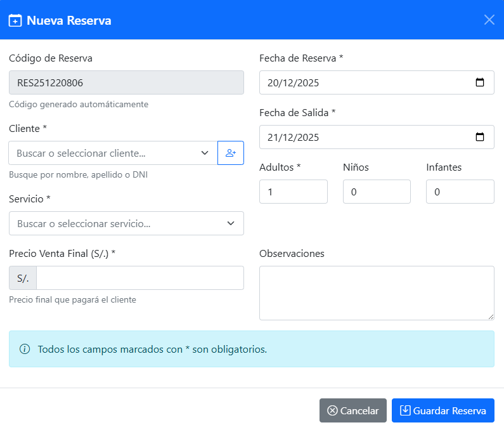Image resolution: width=504 pixels, height=432 pixels.
Task: Expand the Servicio dropdown list
Action: pyautogui.click(x=231, y=223)
